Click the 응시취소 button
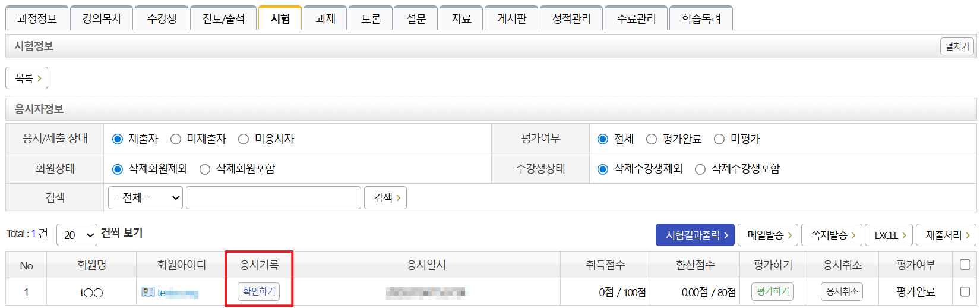This screenshot has height=308, width=980. click(x=842, y=291)
